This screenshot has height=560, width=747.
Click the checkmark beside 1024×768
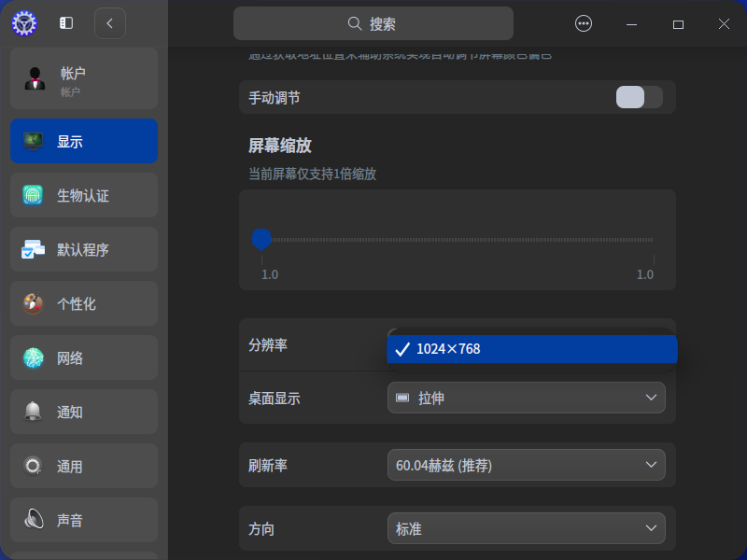[x=402, y=349]
